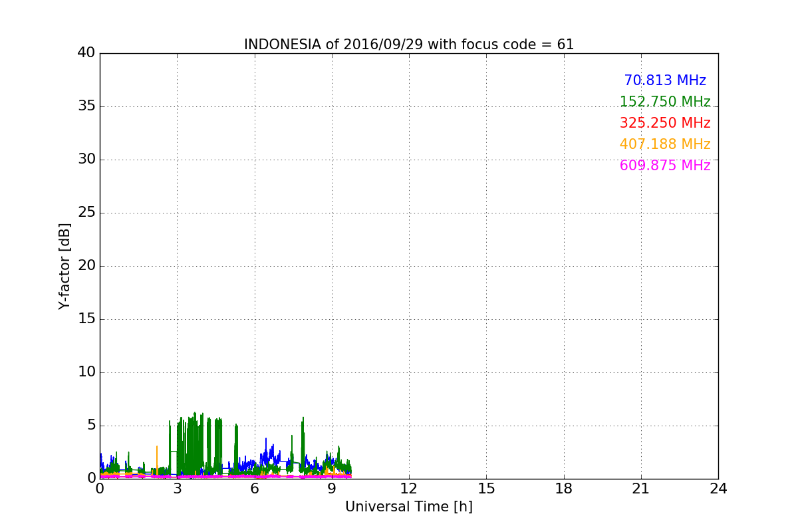Select the 407.188 MHz legend label
Viewport: 798px width, 532px height.
pyautogui.click(x=665, y=144)
